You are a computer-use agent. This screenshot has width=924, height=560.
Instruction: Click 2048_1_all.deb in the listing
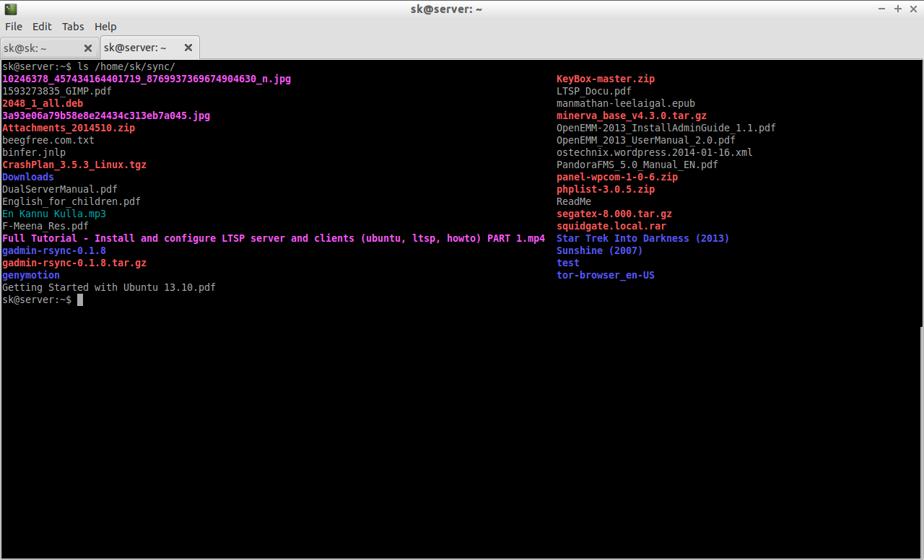(x=43, y=103)
